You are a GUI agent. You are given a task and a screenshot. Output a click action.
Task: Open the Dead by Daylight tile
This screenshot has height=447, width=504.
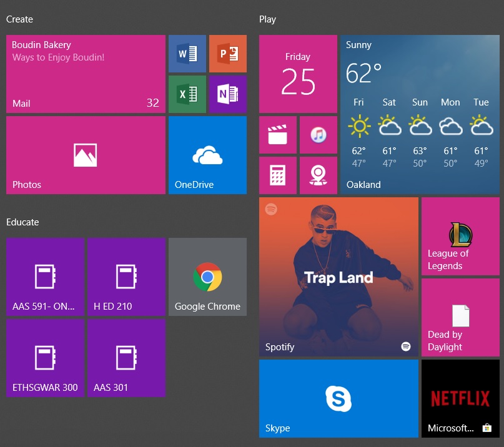coord(461,318)
